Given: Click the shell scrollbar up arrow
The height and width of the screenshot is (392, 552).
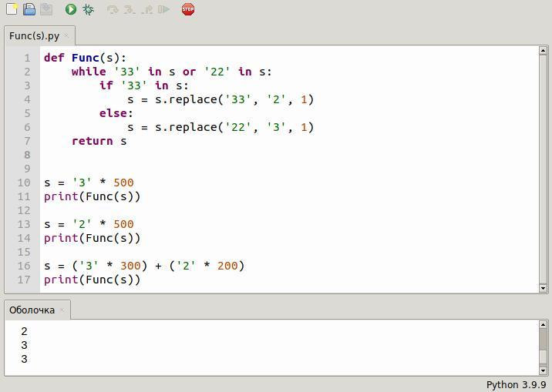Looking at the screenshot, I should (544, 325).
